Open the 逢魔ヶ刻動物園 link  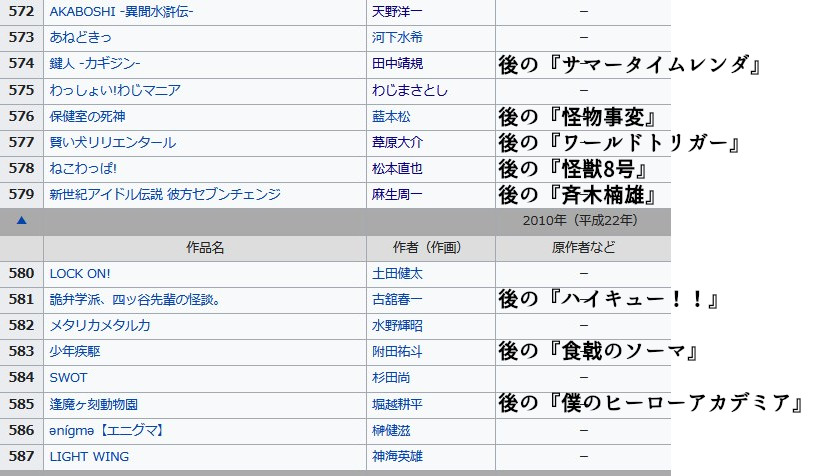tap(93, 404)
